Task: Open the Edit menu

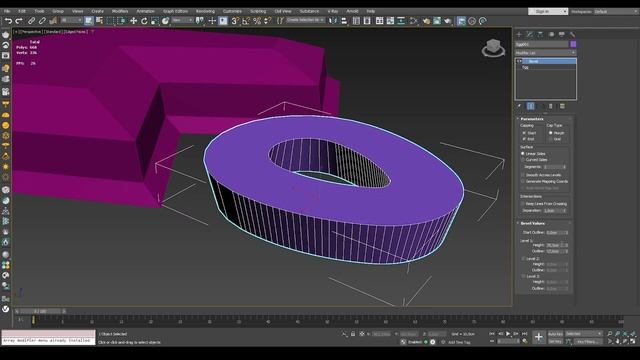Action: 22,11
